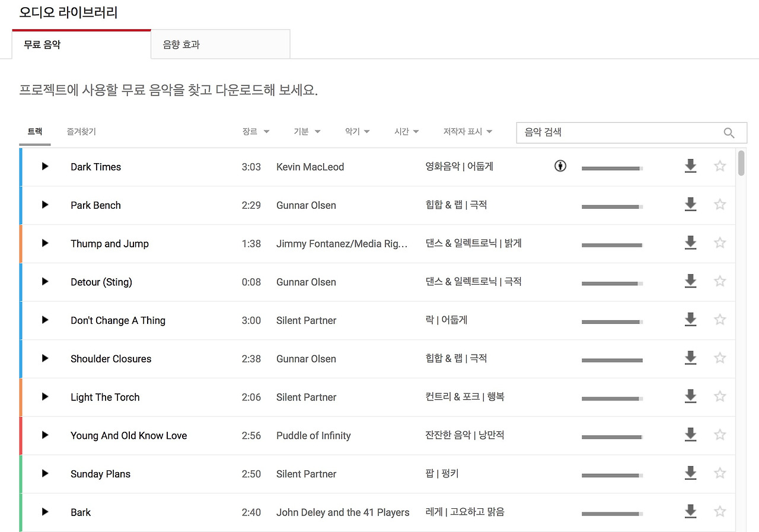This screenshot has height=532, width=759.
Task: Select the 트랙 tracks tab
Action: [x=35, y=132]
